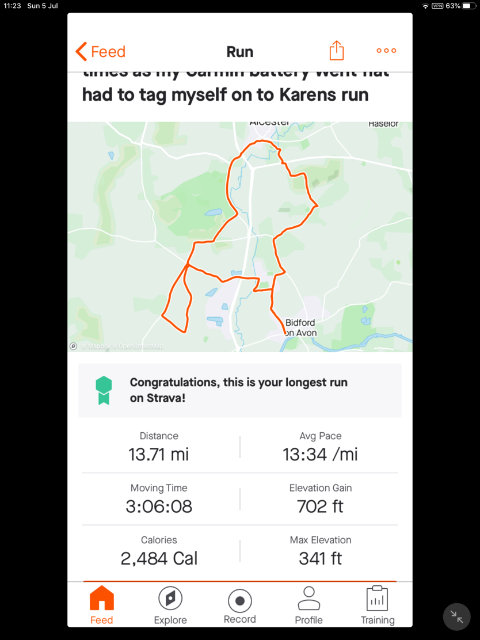Tap the longest run congratulations banner
480x640 pixels.
point(240,390)
